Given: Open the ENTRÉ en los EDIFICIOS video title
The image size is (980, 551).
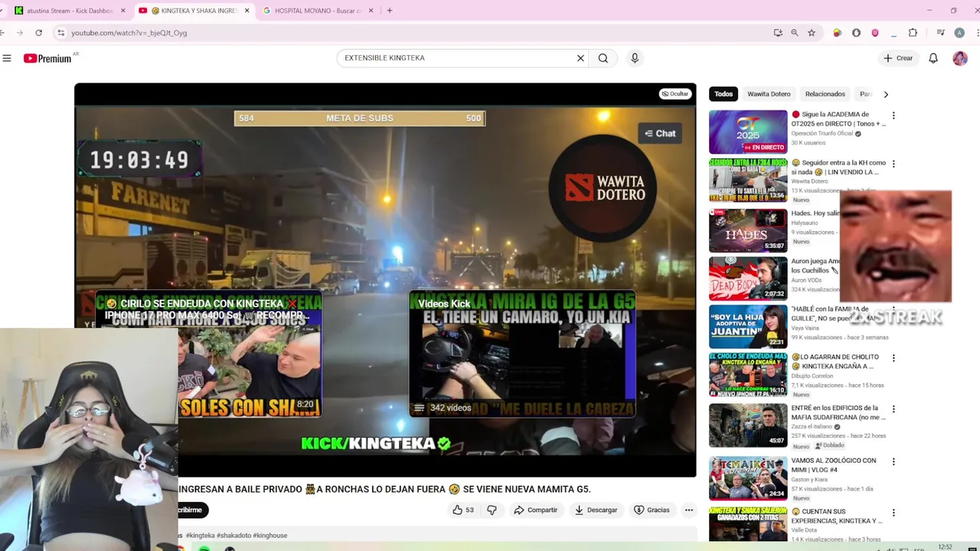Looking at the screenshot, I should 838,412.
